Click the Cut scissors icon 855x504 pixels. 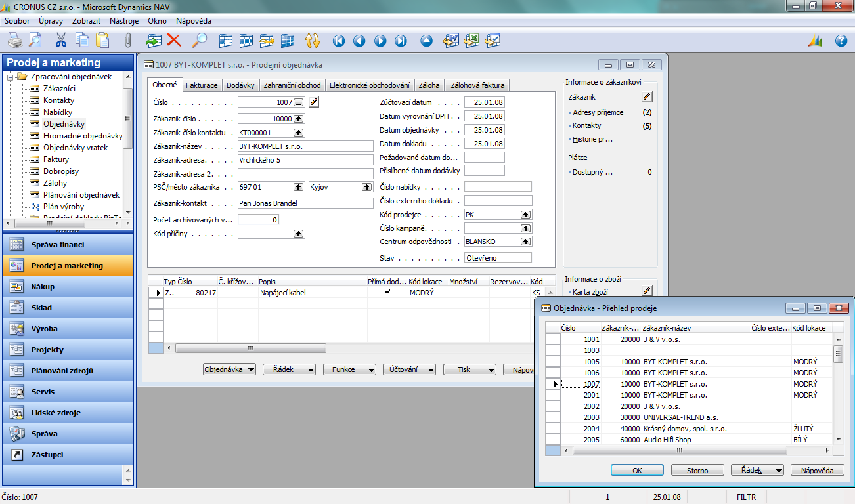click(x=61, y=41)
